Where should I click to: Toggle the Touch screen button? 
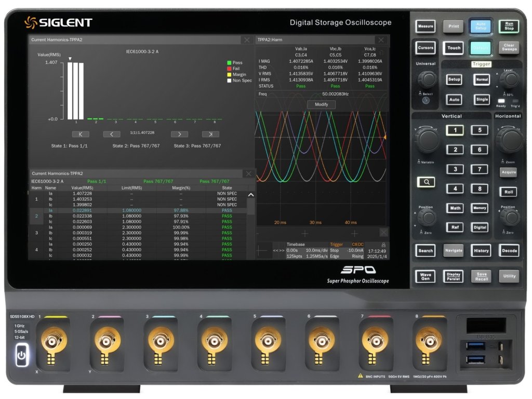pos(454,48)
